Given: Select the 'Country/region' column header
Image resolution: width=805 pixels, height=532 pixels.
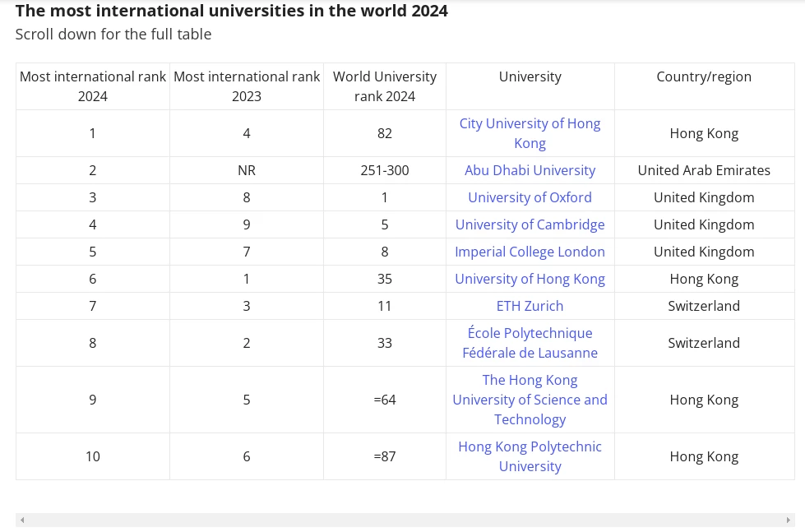Looking at the screenshot, I should (704, 86).
